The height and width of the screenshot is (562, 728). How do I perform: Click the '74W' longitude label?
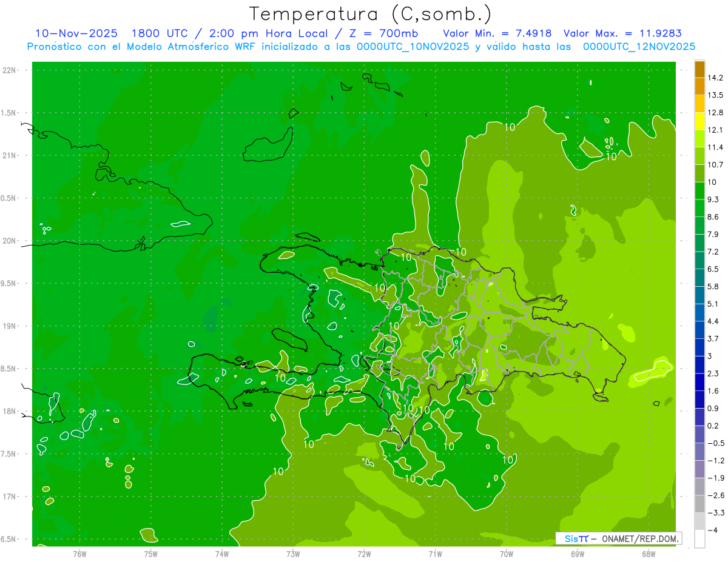(x=222, y=554)
